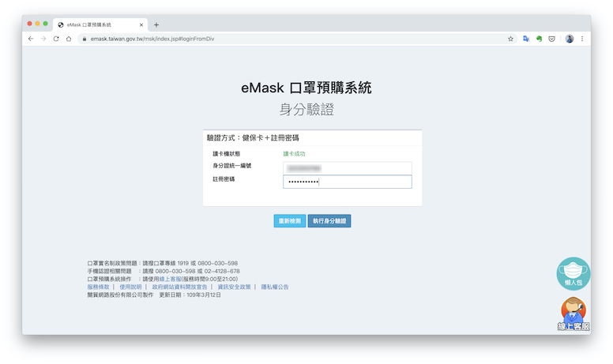Open the 政府網站資料開放宣告 link
The image size is (613, 364).
pos(179,287)
